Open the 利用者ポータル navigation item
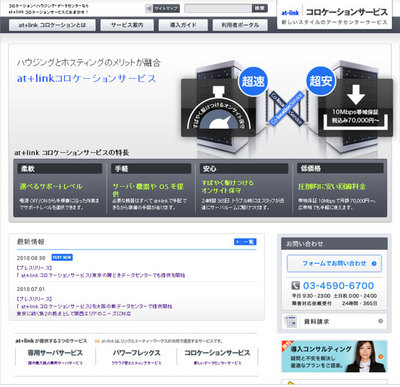 pos(240,25)
